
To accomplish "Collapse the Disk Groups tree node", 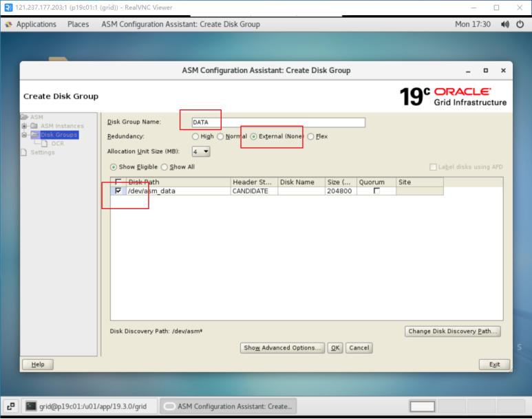I will [24, 135].
